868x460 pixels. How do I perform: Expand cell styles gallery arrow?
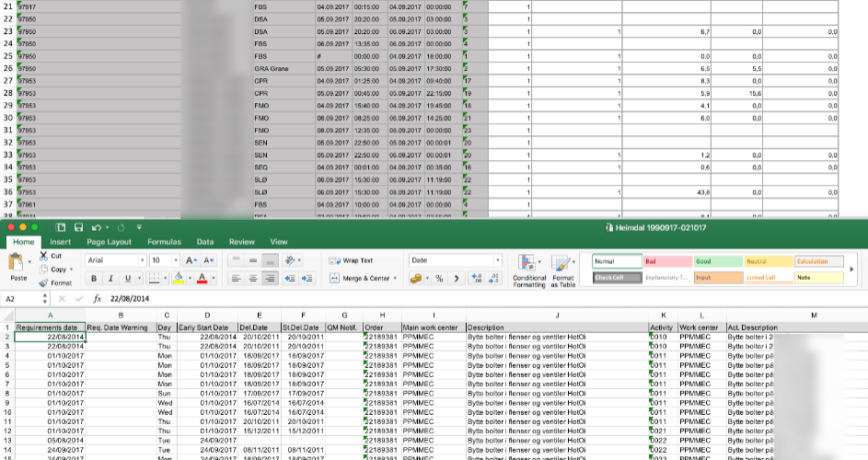[x=852, y=270]
